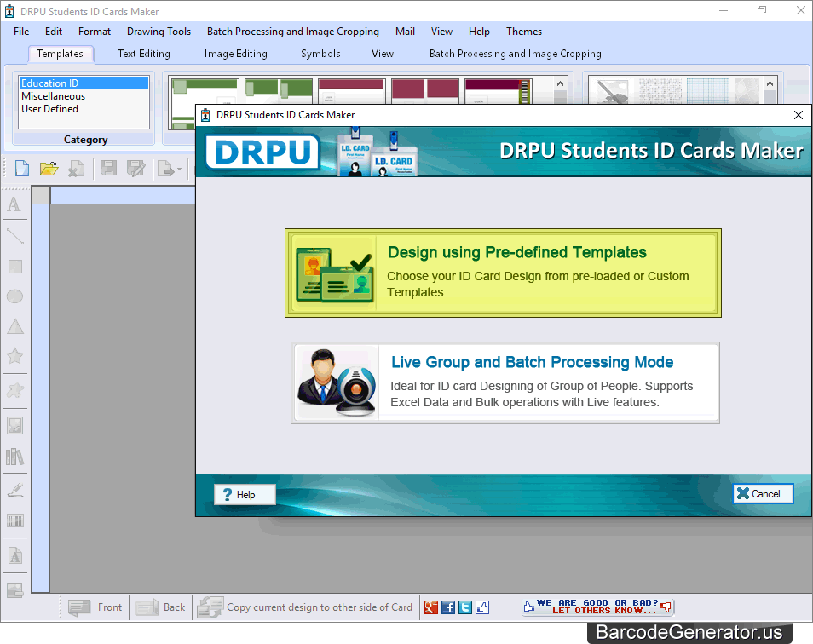The image size is (813, 644).
Task: Click the Front card side button
Action: coord(95,607)
